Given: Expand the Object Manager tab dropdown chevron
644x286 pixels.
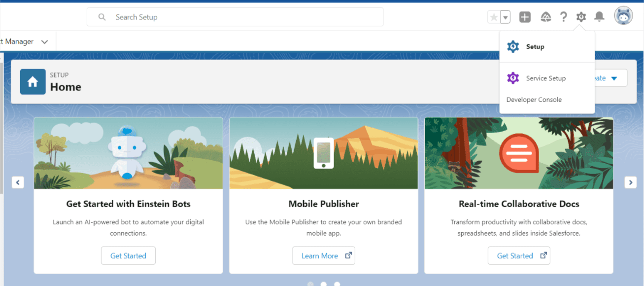Looking at the screenshot, I should pos(44,42).
